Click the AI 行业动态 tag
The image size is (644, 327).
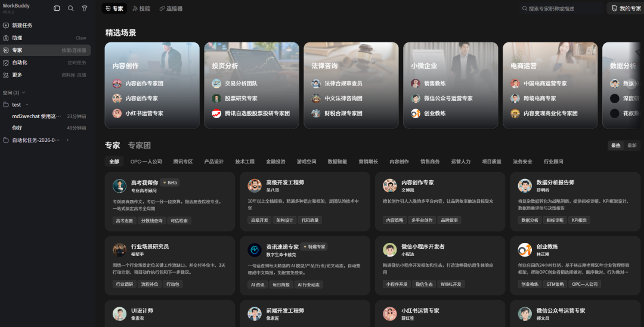(x=308, y=285)
